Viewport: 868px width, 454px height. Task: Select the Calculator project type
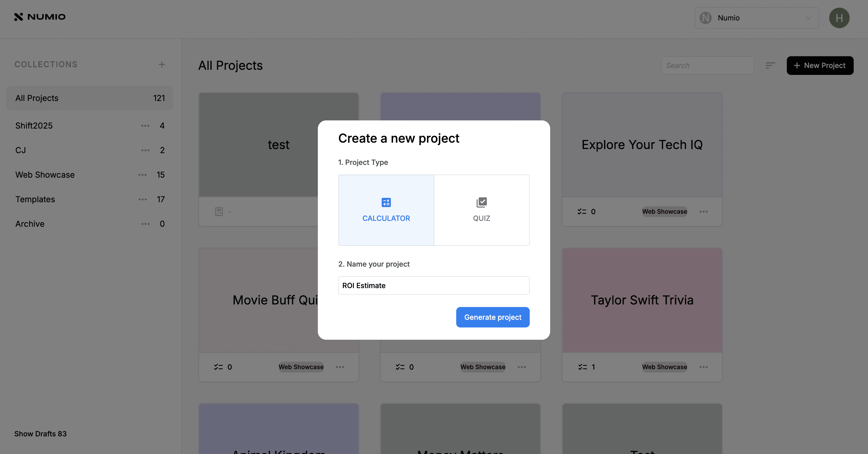[x=386, y=210]
